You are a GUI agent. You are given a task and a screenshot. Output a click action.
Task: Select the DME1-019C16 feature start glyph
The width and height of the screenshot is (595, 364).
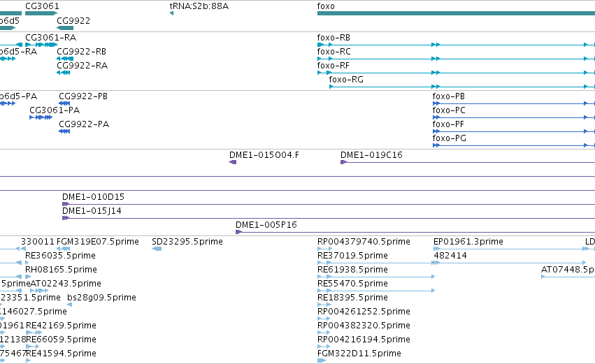pyautogui.click(x=343, y=162)
